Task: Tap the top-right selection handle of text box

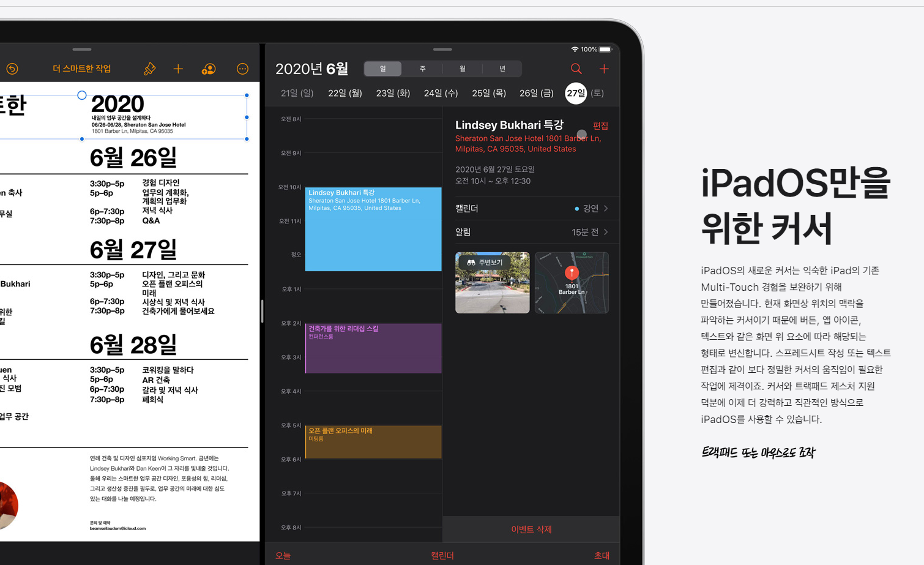Action: [x=247, y=95]
